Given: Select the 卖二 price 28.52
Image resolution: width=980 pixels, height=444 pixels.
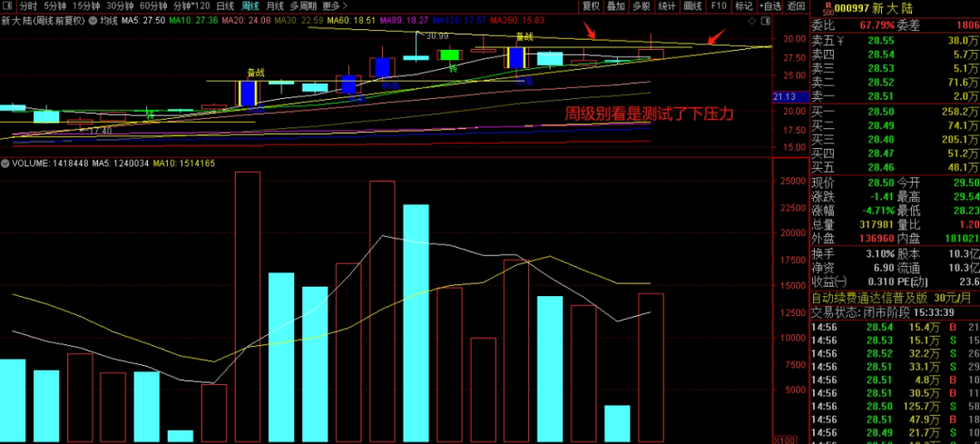Looking at the screenshot, I should click(879, 82).
